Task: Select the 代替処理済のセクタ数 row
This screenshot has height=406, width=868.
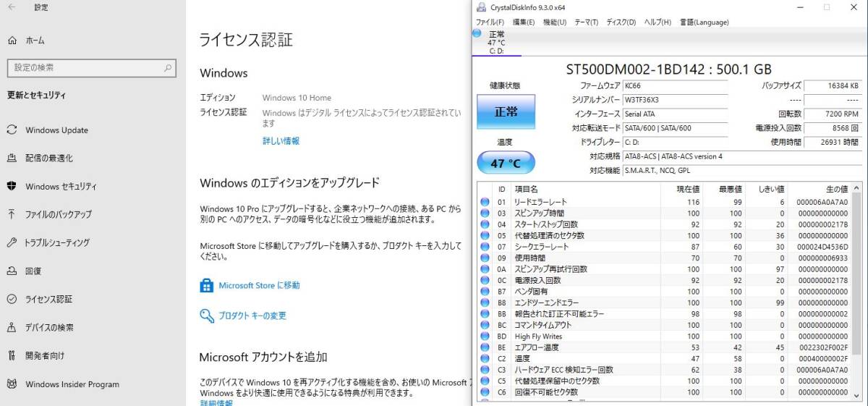Action: pos(664,236)
